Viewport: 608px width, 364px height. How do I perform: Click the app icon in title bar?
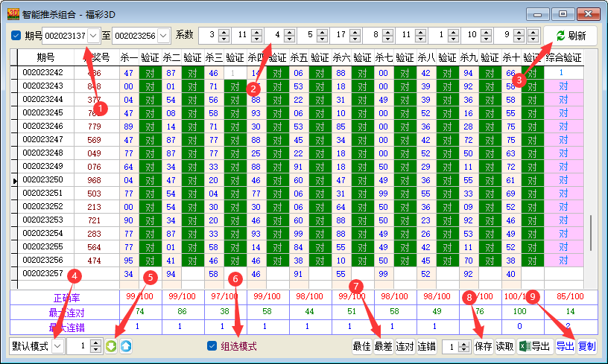pyautogui.click(x=12, y=13)
